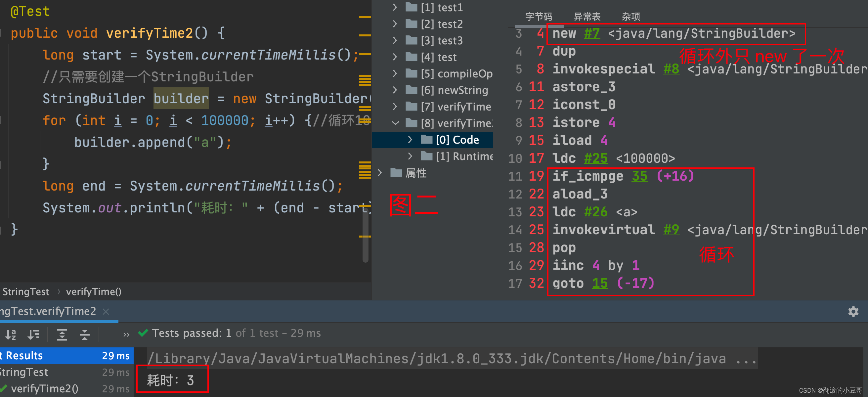Follow the #25 constant pool reference
Image resolution: width=868 pixels, height=397 pixels.
pyautogui.click(x=595, y=158)
